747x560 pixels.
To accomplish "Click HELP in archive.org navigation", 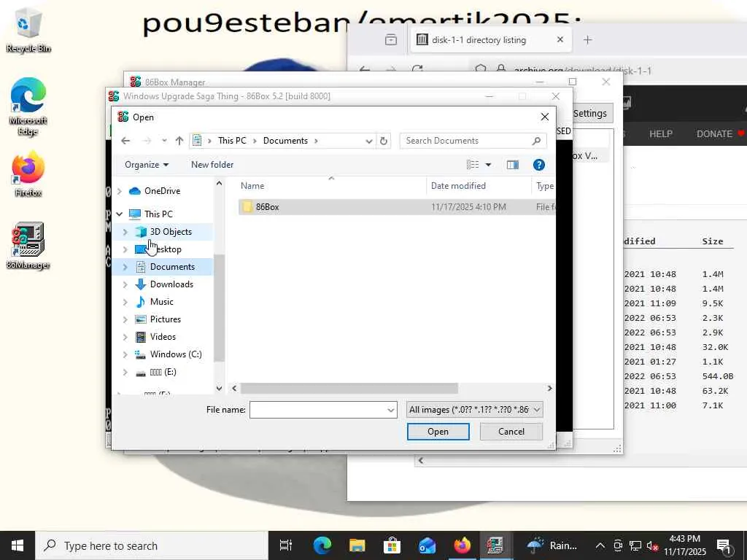I will tap(661, 134).
